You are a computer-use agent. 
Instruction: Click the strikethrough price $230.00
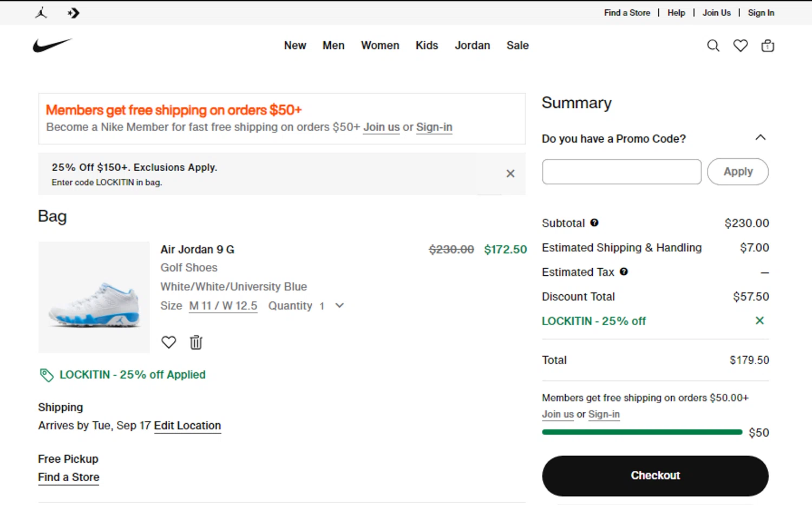point(451,249)
